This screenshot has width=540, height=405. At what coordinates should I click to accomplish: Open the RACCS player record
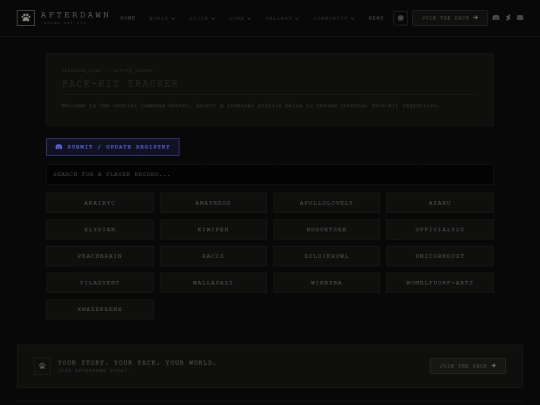pos(213,256)
